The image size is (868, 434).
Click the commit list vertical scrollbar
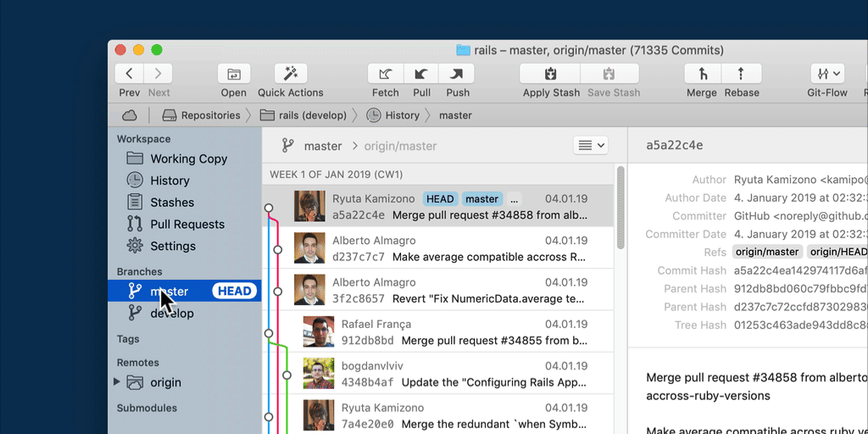[x=620, y=208]
